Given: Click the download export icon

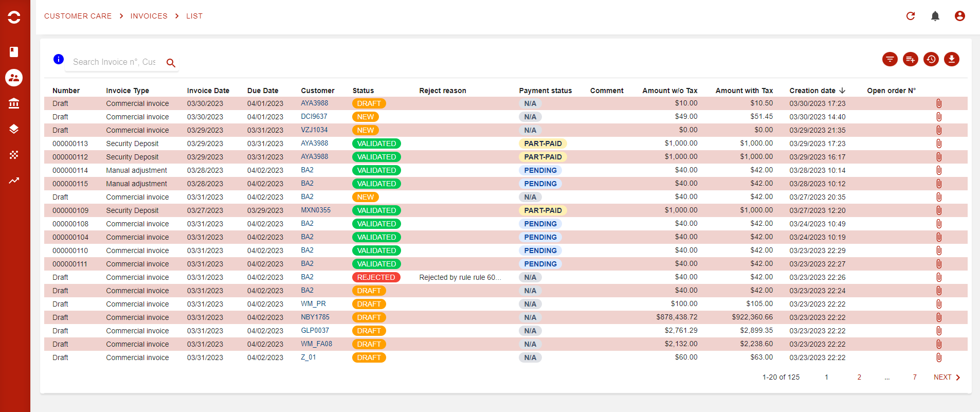Looking at the screenshot, I should pyautogui.click(x=951, y=60).
